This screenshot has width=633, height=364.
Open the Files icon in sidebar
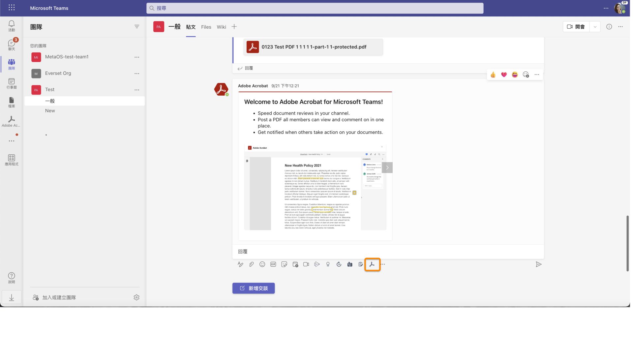point(12,102)
